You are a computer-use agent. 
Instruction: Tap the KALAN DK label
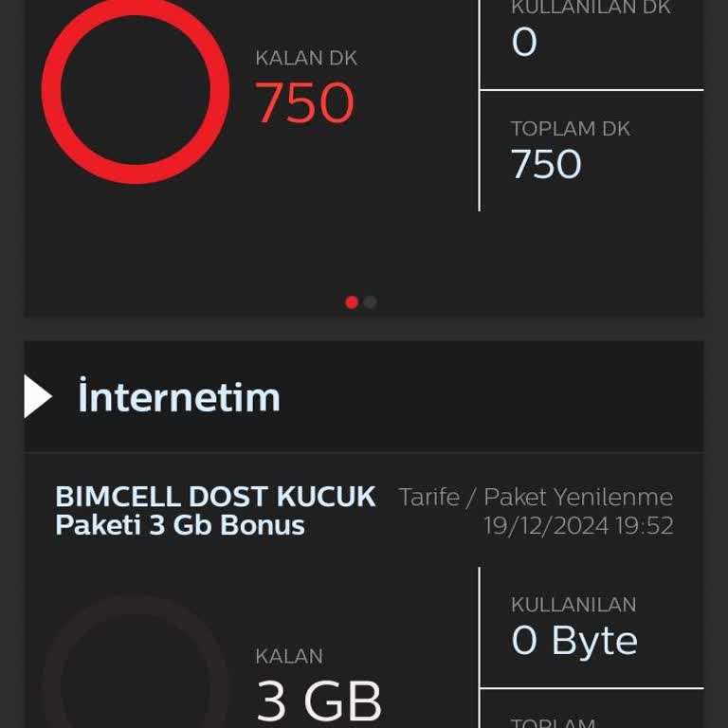point(305,58)
